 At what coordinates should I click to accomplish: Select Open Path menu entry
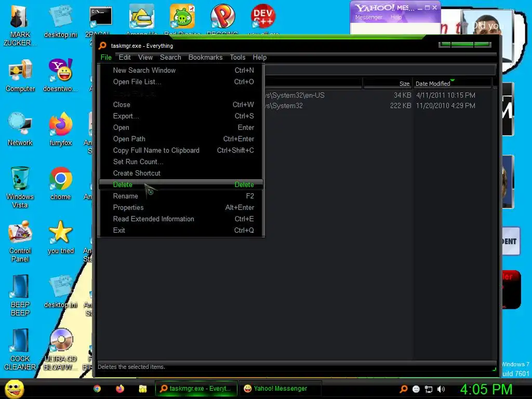pos(181,139)
